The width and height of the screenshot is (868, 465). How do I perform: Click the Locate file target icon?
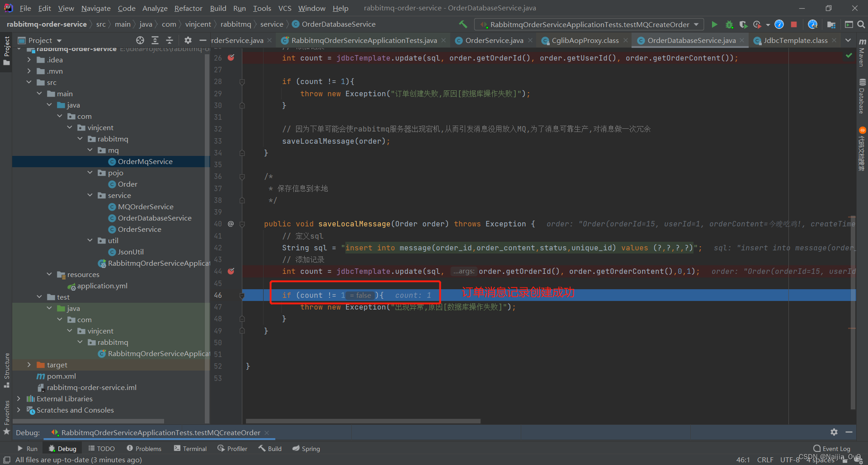pos(140,40)
